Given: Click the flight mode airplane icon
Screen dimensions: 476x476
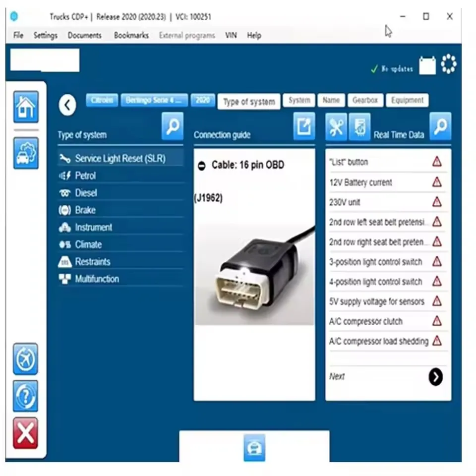Looking at the screenshot, I should point(25,359).
